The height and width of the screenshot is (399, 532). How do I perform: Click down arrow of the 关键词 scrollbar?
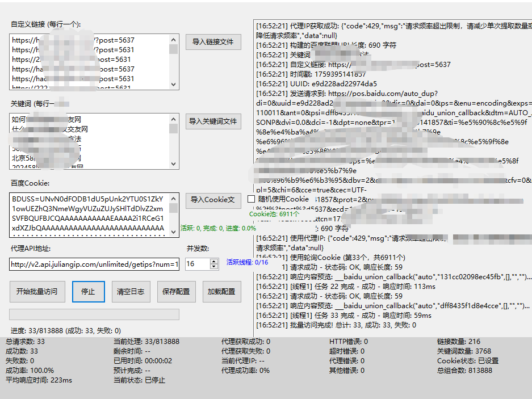(x=174, y=165)
